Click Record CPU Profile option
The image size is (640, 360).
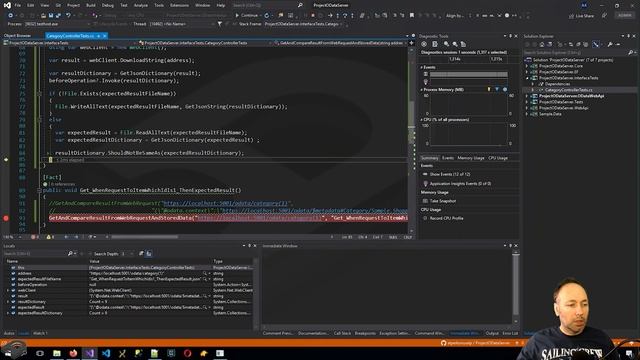[447, 218]
